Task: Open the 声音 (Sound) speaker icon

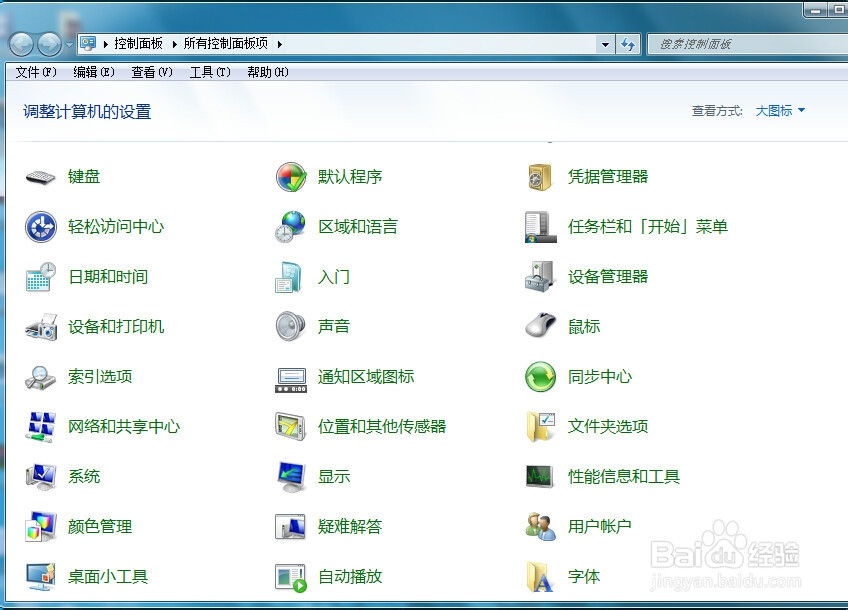Action: coord(290,326)
